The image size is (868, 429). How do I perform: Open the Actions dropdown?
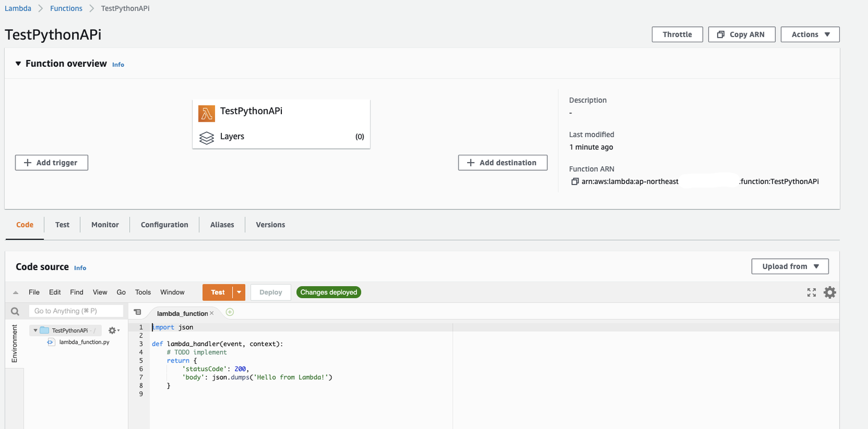click(x=810, y=34)
